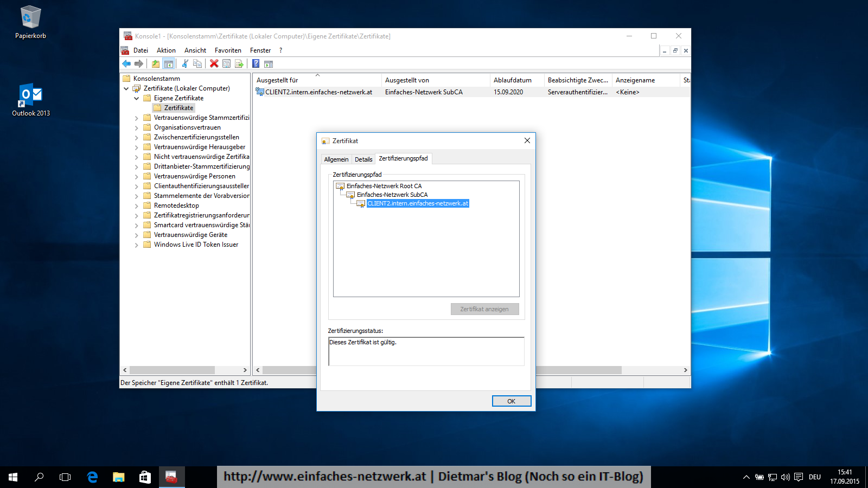
Task: Open Task View in the taskbar
Action: [65, 477]
